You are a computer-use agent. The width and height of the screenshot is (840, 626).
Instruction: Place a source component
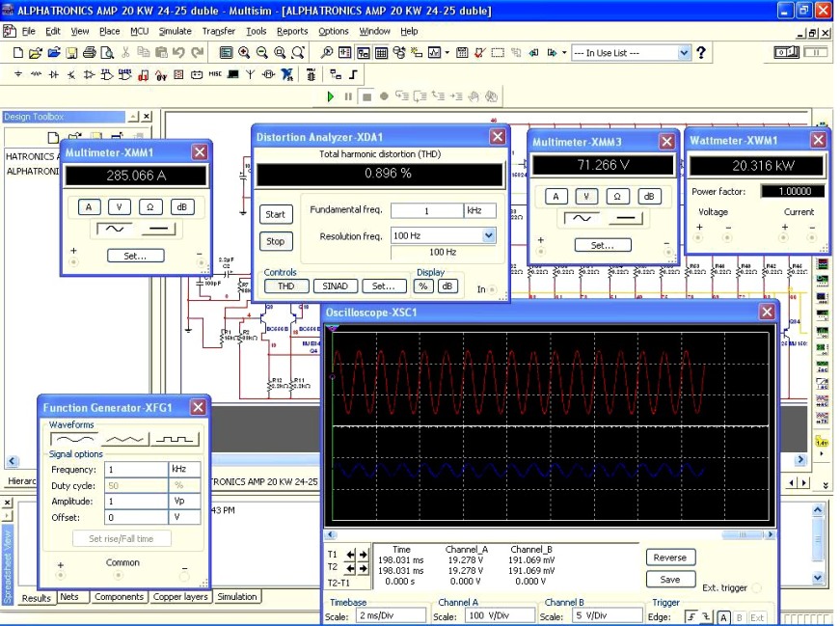tap(18, 74)
